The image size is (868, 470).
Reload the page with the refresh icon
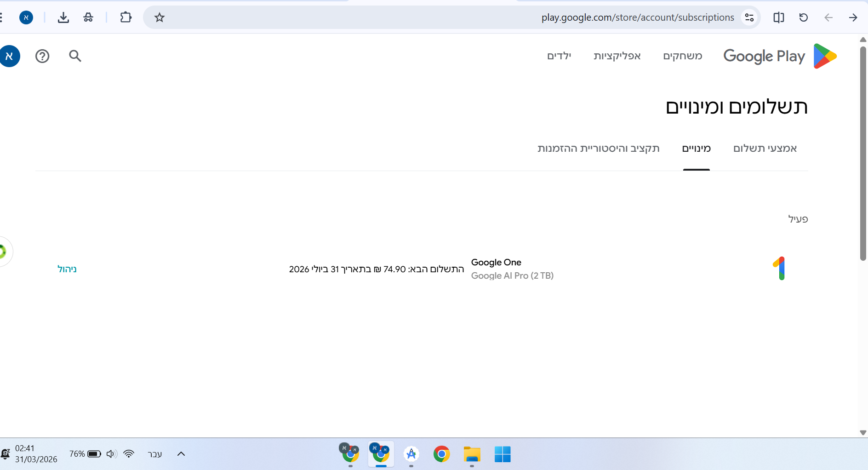[x=803, y=17]
